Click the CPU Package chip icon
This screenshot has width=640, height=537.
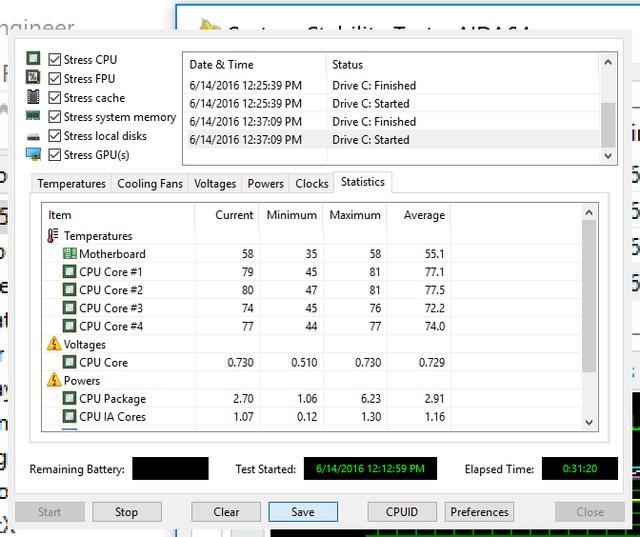coord(69,398)
